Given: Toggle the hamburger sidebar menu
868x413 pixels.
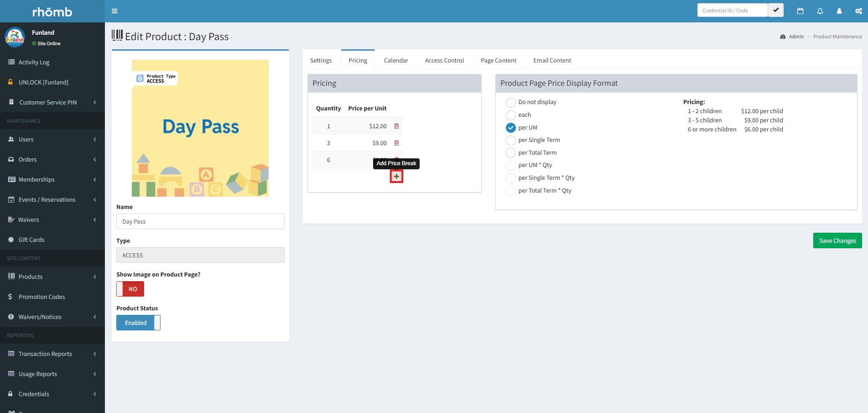Looking at the screenshot, I should [x=114, y=11].
